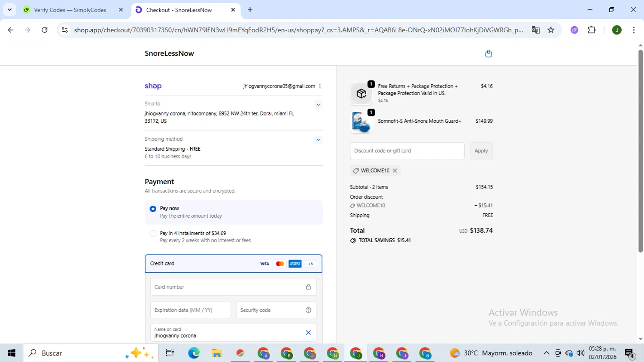Click the TOTAL SAVINGS $15.41 text

[385, 240]
